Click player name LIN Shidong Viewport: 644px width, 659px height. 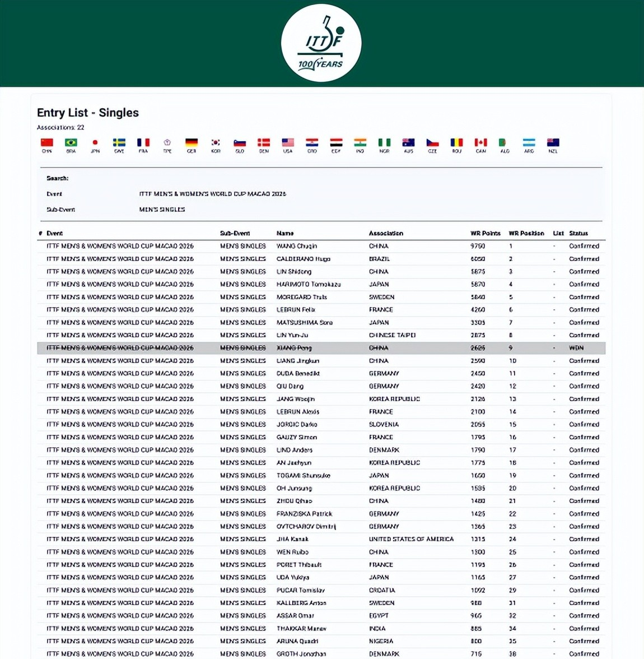click(x=293, y=271)
